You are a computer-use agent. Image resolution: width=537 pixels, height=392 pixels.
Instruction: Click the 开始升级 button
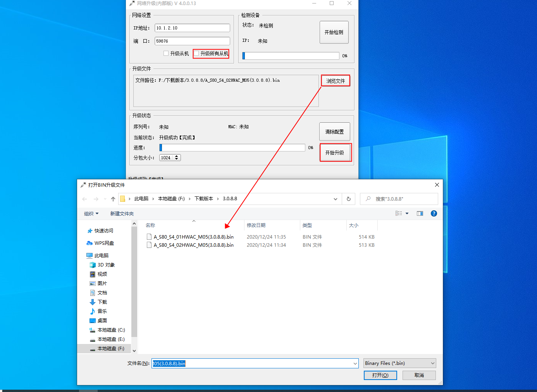pyautogui.click(x=335, y=153)
